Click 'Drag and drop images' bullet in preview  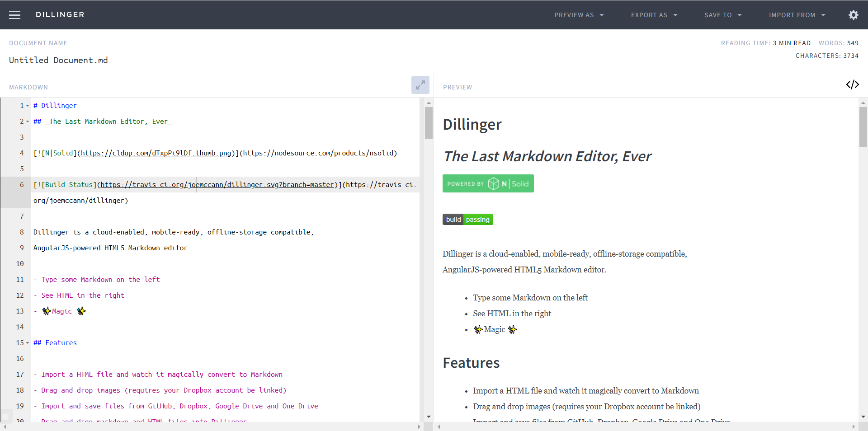pyautogui.click(x=586, y=407)
